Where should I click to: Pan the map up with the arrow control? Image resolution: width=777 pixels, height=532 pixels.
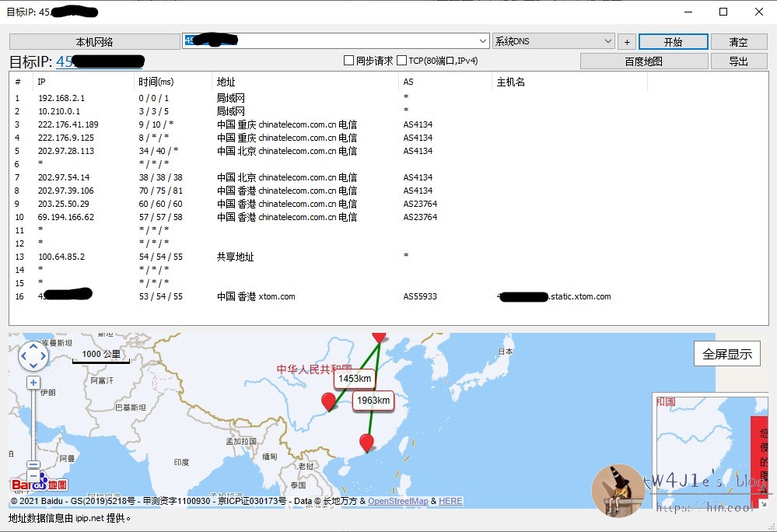(x=33, y=346)
